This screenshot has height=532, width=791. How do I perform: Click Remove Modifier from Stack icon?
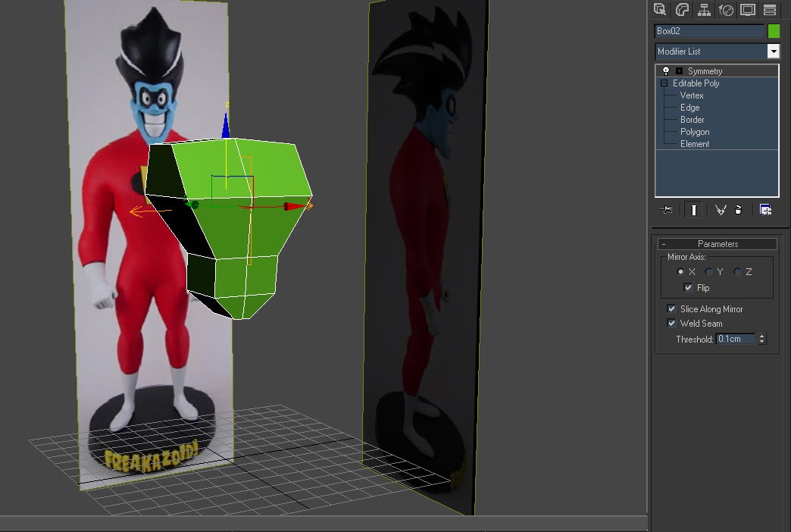click(739, 209)
